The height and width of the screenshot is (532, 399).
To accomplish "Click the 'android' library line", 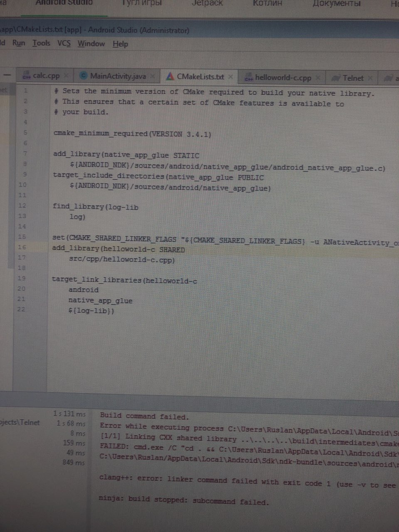I will coord(84,290).
